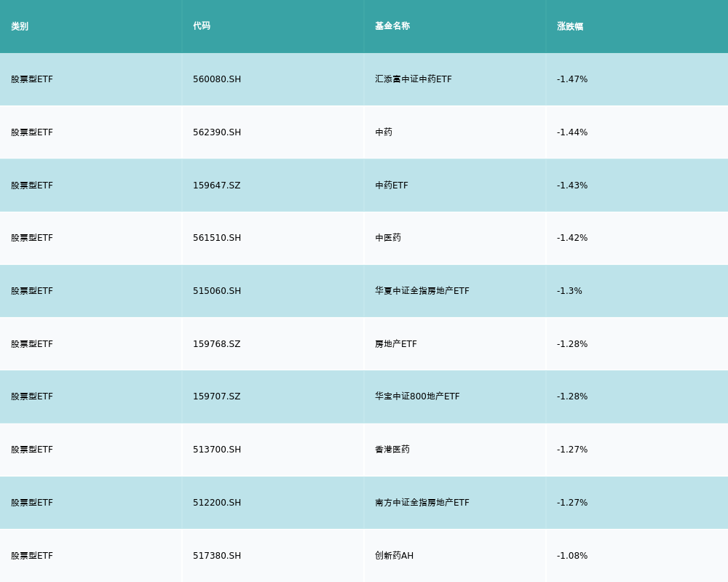Select fund name 汇添富中证中药ETF
This screenshot has height=582, width=728.
point(414,79)
